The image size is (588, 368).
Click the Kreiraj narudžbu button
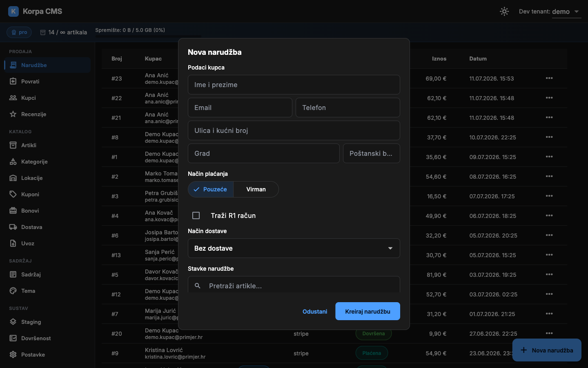(x=367, y=312)
